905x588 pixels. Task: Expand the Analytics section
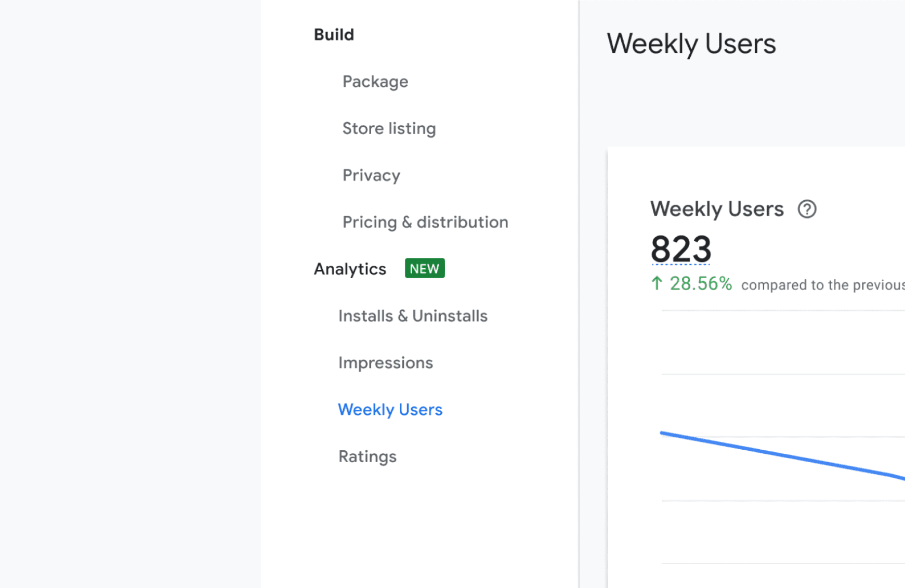coord(350,269)
